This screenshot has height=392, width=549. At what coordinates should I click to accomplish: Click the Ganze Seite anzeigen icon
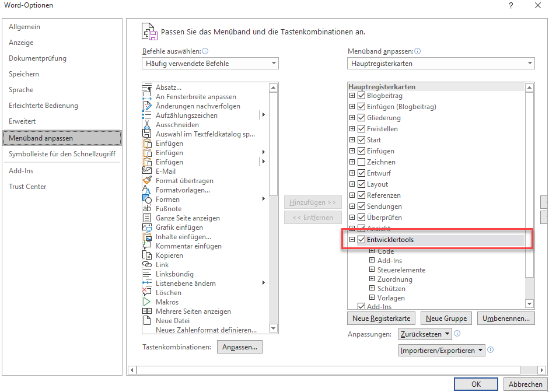pyautogui.click(x=147, y=218)
